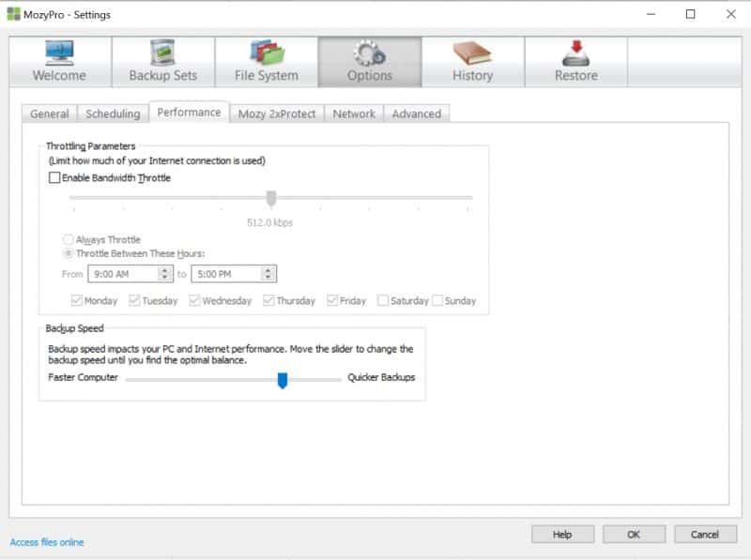Click the To time spinner arrows
Screen dimensions: 751x560
click(268, 274)
